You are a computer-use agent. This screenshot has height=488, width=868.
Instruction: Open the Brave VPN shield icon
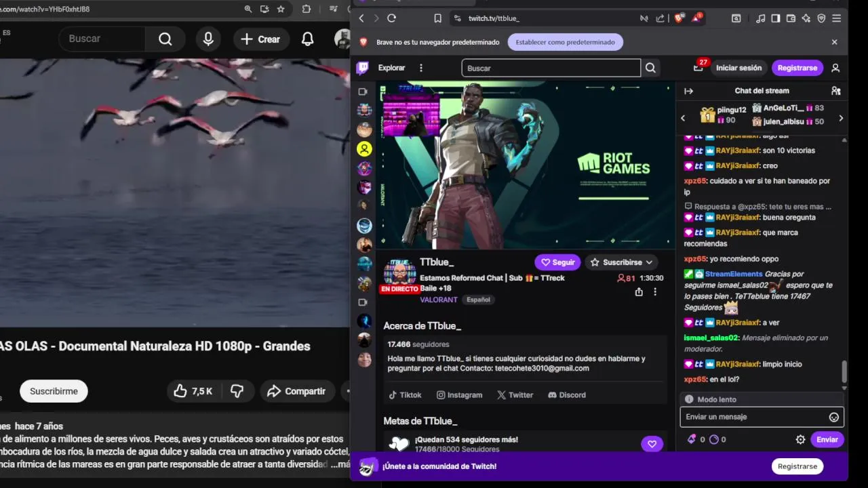(x=821, y=18)
